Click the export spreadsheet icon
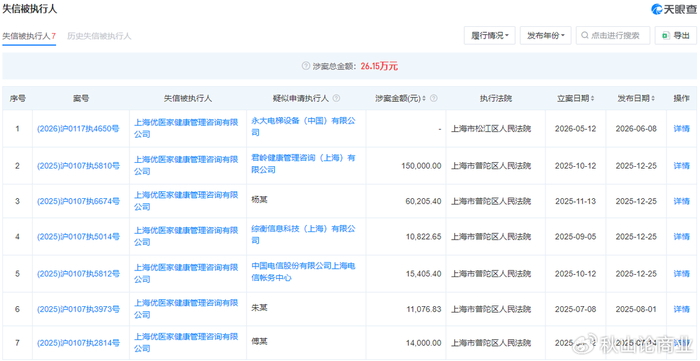This screenshot has height=361, width=700. pos(665,36)
